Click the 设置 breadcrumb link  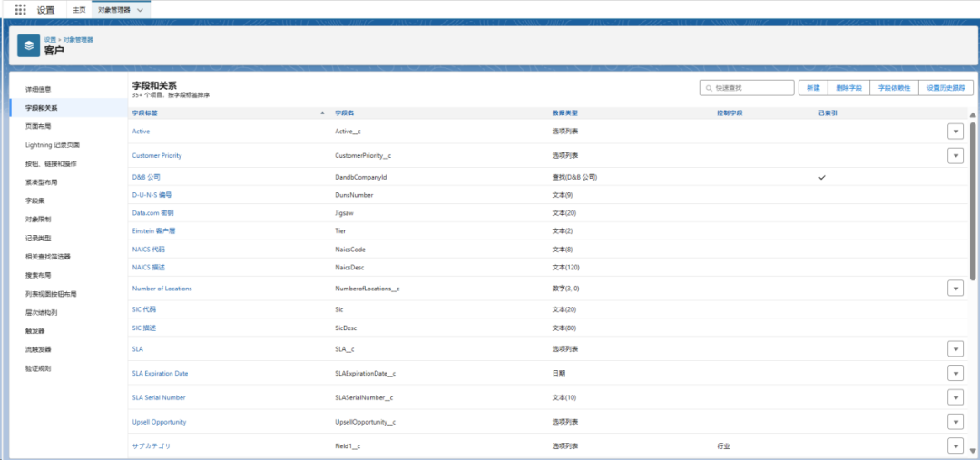50,39
